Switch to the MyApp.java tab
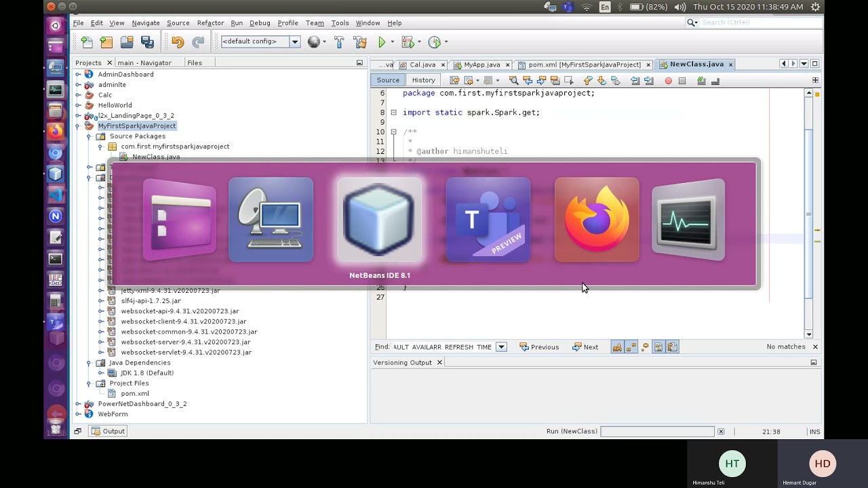The image size is (868, 488). [481, 64]
